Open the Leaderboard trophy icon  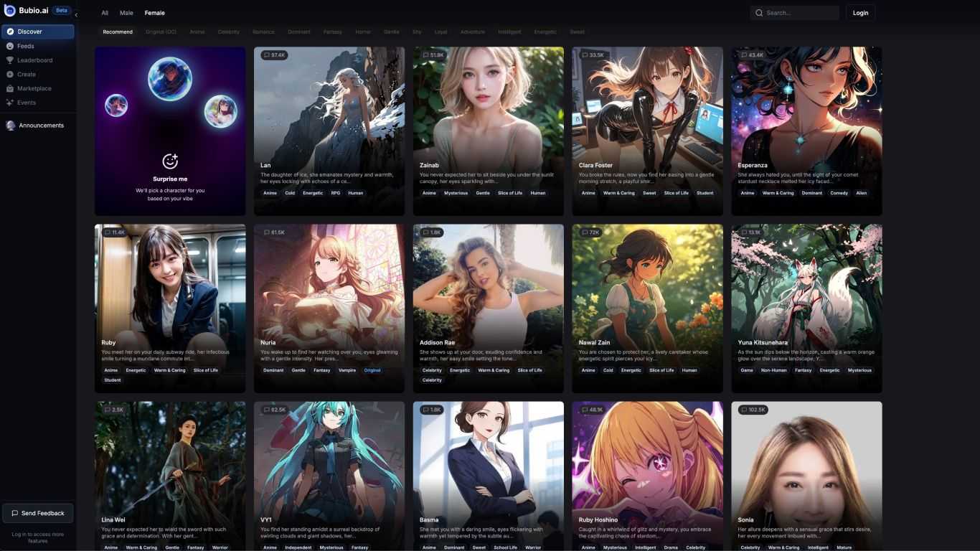(10, 60)
